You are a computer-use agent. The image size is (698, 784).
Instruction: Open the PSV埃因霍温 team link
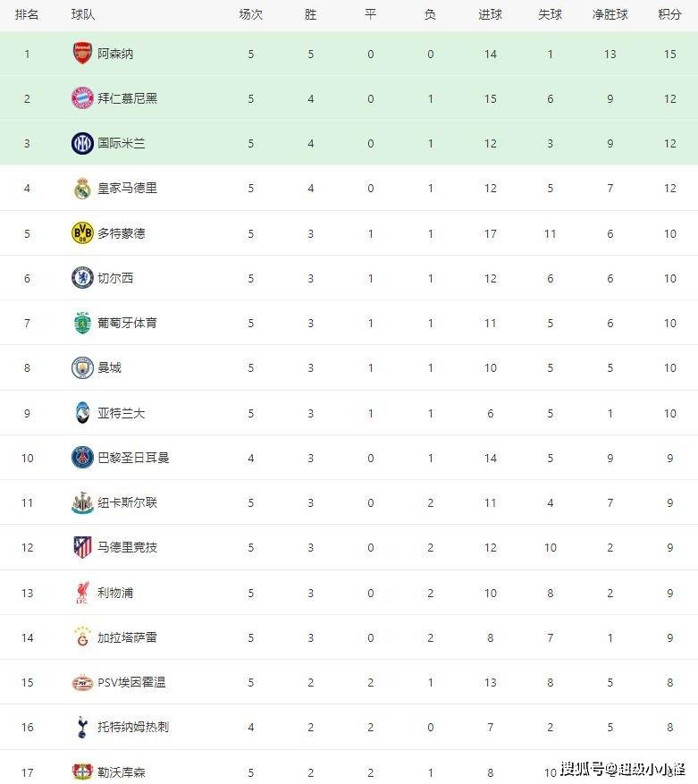131,682
